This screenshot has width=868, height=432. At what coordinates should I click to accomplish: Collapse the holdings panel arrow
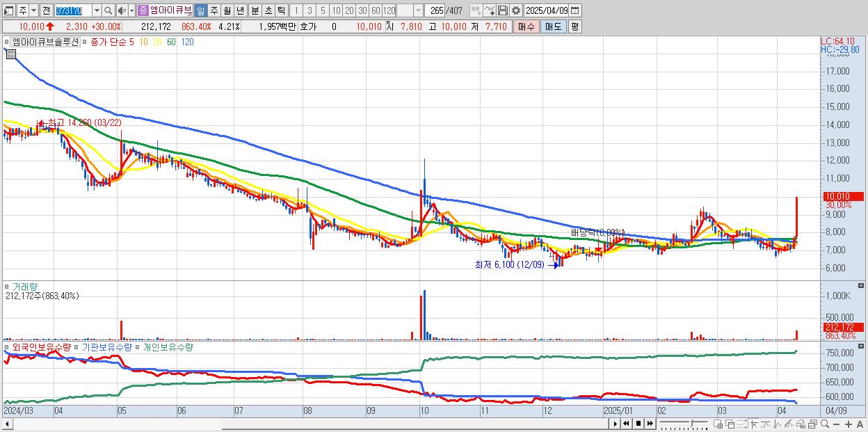[862, 346]
